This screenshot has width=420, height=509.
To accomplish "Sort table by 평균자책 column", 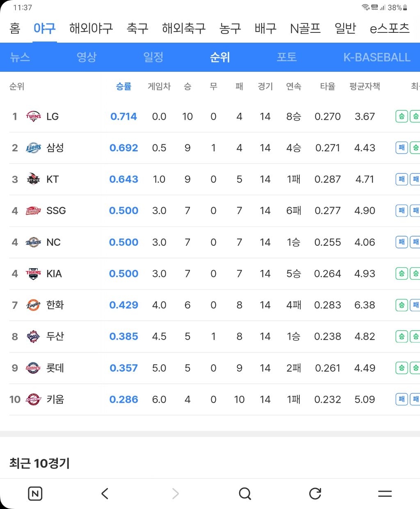I will pos(365,86).
